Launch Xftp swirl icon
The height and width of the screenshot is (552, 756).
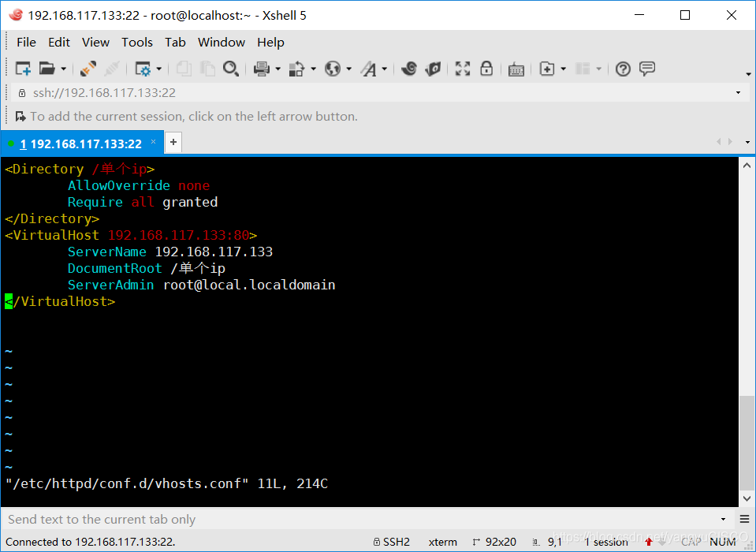(x=409, y=69)
